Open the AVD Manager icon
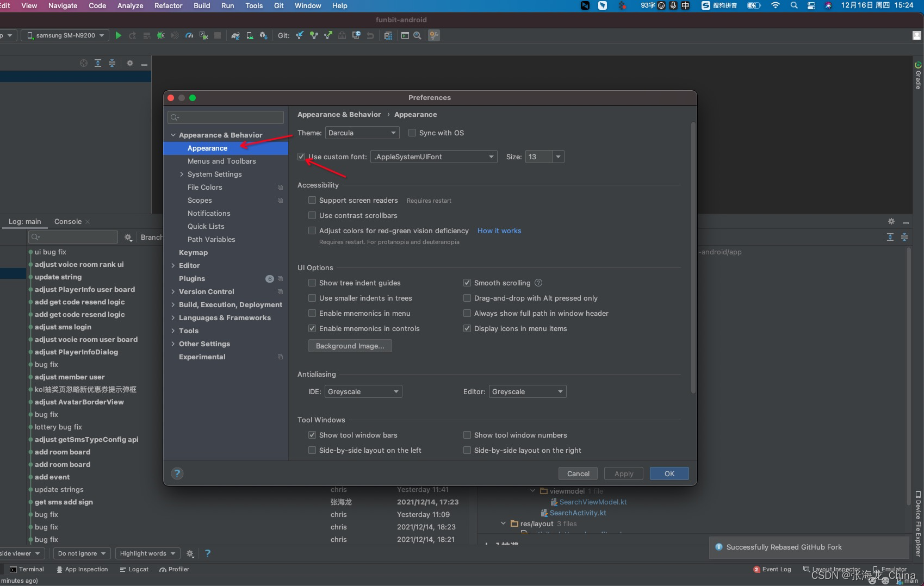Viewport: 924px width, 586px height. click(x=249, y=35)
